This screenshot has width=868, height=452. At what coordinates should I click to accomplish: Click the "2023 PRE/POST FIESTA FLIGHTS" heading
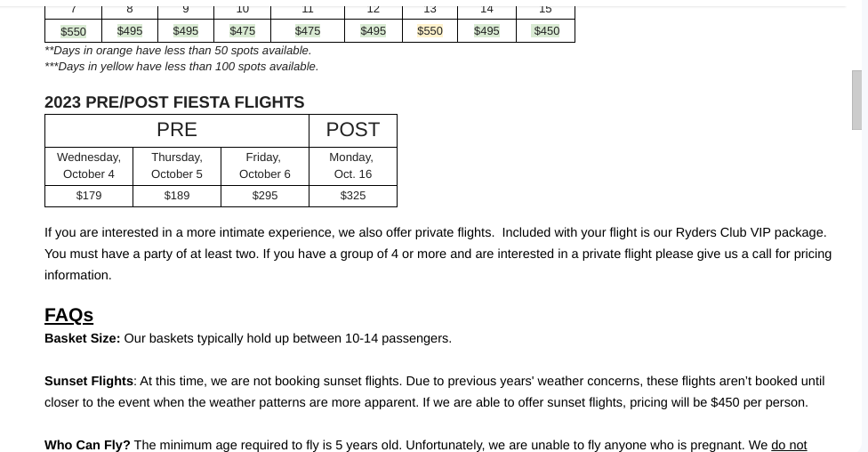coord(174,102)
